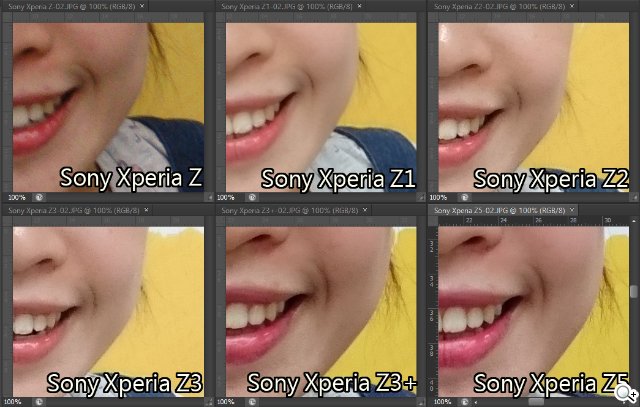Click the scroll-up arrow in Xperia Z5 window
The height and width of the screenshot is (407, 640).
click(633, 221)
